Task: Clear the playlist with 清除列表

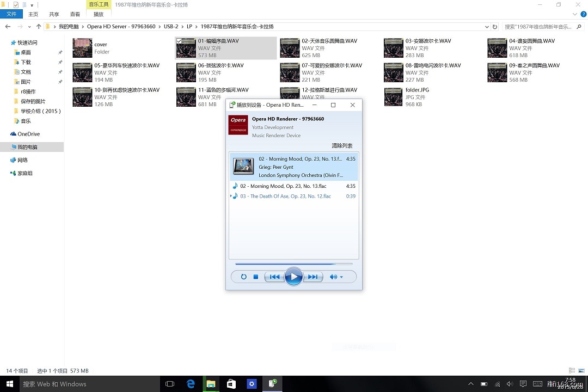Action: tap(342, 146)
